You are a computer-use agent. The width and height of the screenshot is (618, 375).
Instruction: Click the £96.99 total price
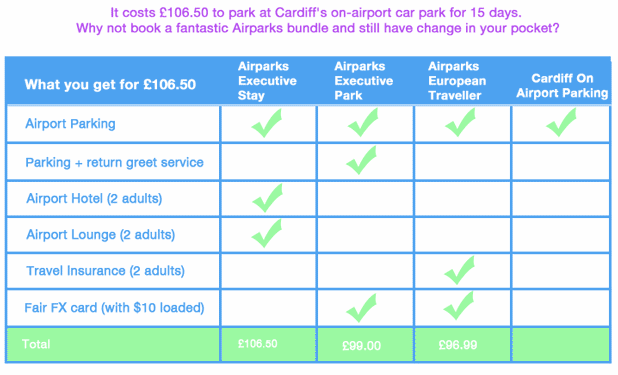458,345
